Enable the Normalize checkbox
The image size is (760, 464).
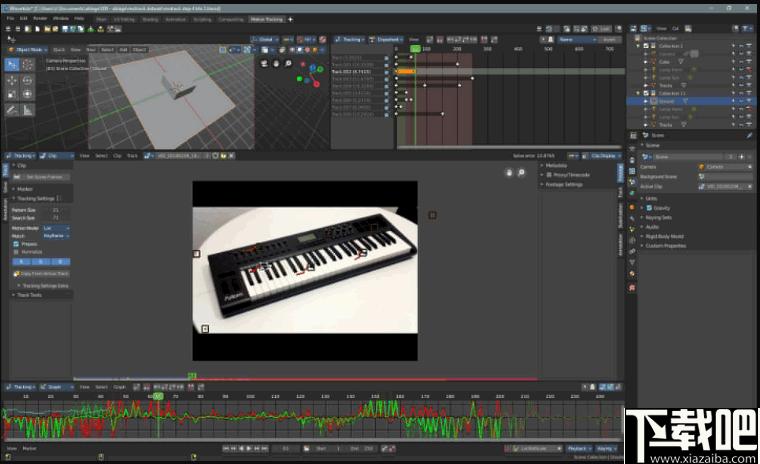(x=16, y=252)
